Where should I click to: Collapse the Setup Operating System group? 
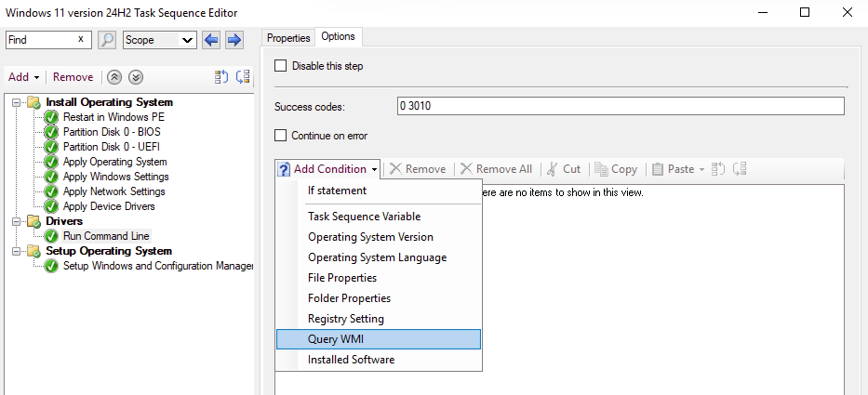click(17, 251)
